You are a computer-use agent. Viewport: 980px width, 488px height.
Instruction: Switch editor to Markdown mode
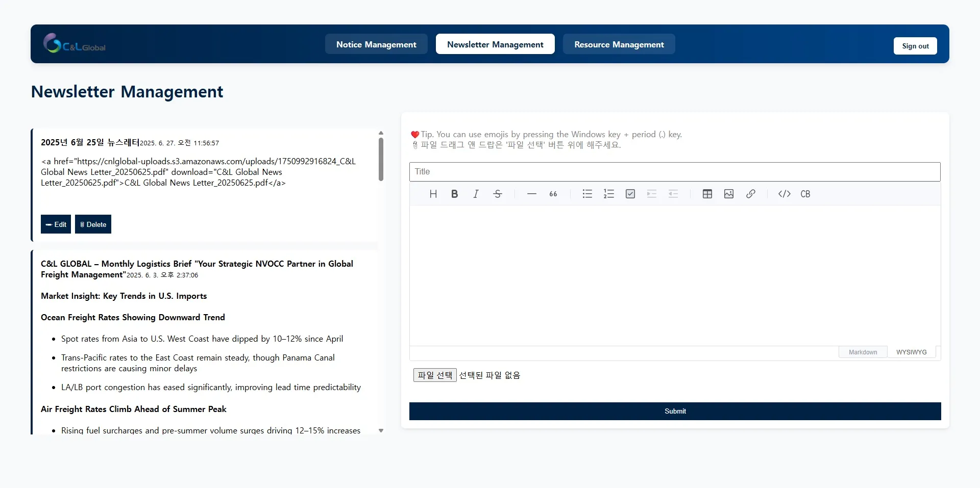pos(863,352)
